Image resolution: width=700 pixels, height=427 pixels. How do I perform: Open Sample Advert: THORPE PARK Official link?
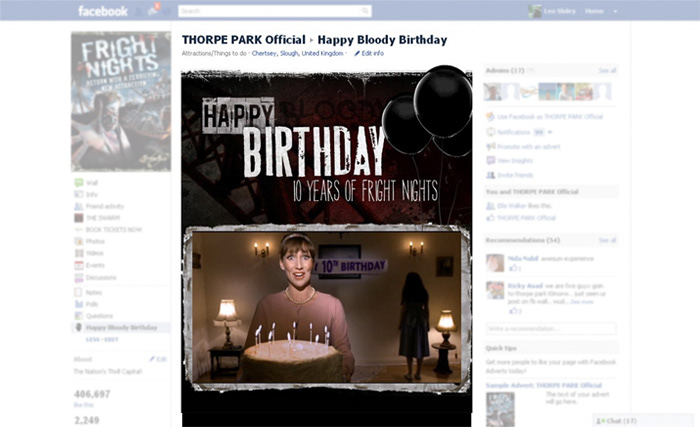544,385
